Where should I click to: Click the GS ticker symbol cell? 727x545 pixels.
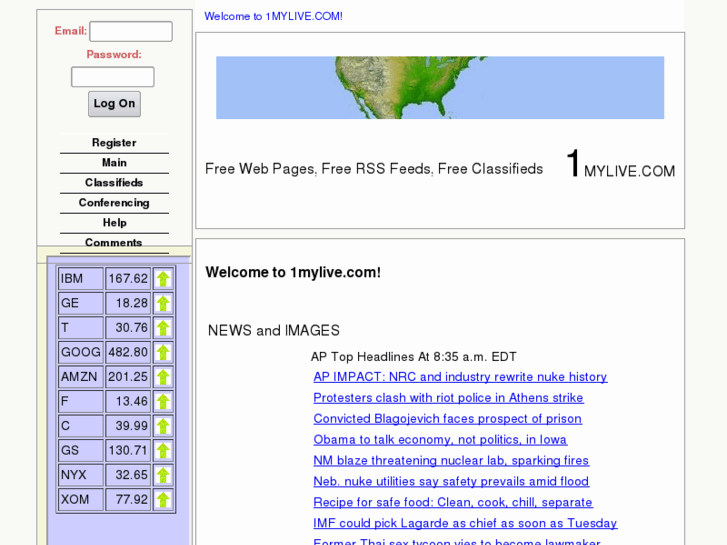pyautogui.click(x=81, y=451)
